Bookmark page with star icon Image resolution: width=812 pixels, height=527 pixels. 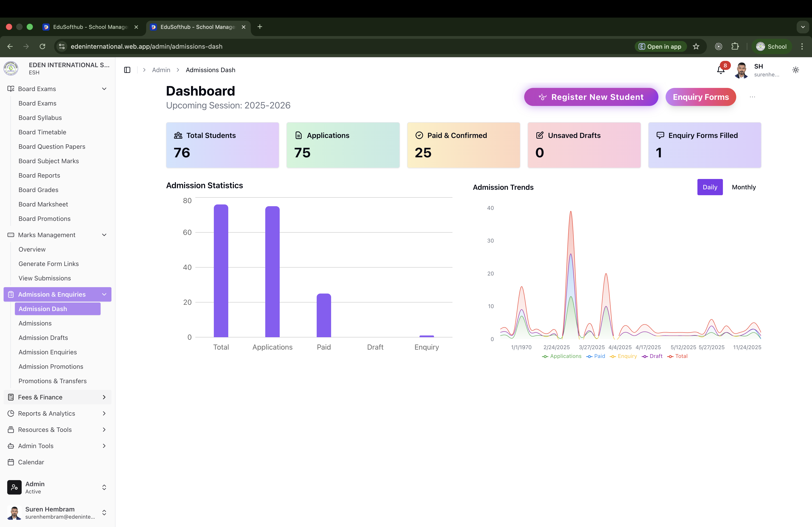(696, 47)
